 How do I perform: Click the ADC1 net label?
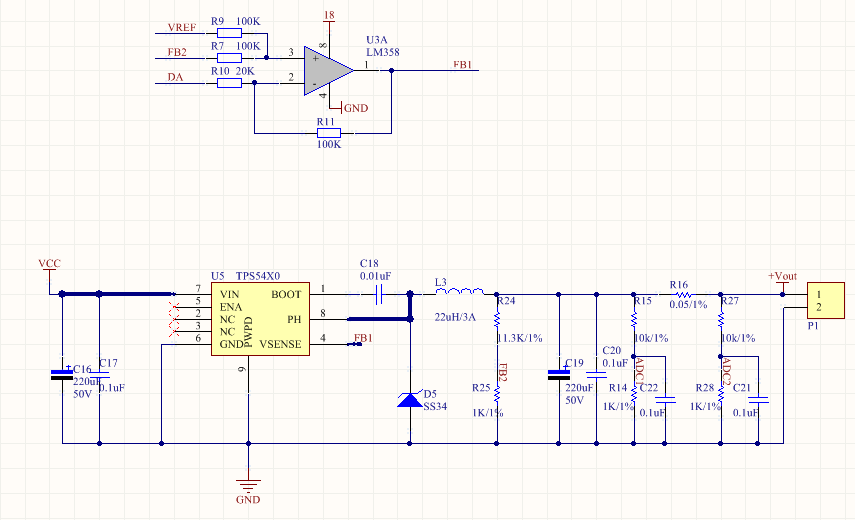(x=640, y=372)
